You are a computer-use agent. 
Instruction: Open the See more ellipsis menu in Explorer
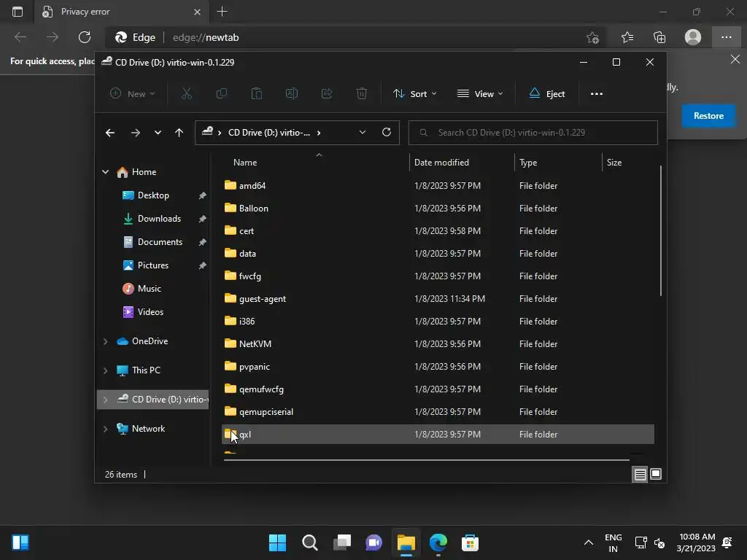pos(597,94)
